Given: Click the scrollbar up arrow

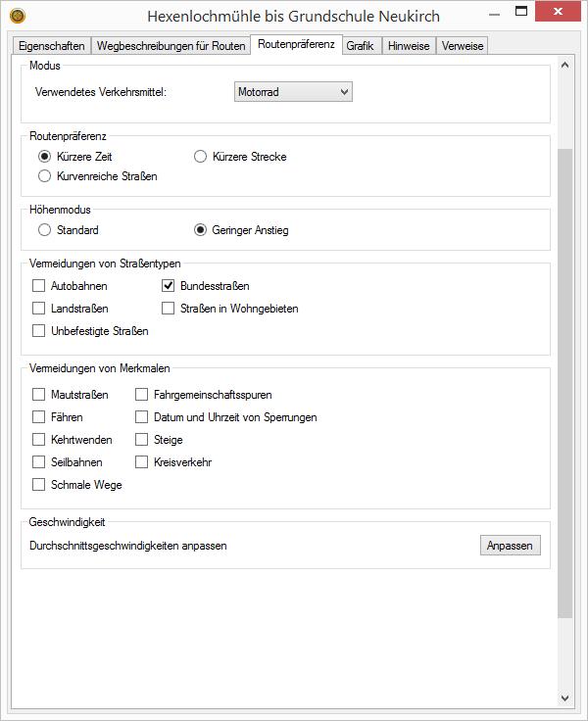Looking at the screenshot, I should coord(564,66).
